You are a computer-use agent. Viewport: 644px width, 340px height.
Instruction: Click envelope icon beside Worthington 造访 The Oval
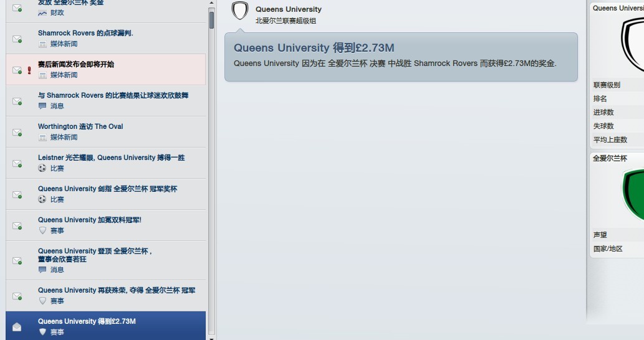17,133
